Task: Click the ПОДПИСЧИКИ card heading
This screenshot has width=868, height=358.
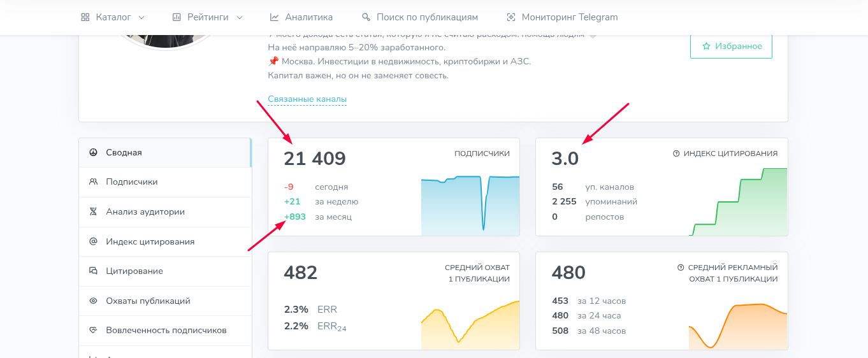Action: 482,154
